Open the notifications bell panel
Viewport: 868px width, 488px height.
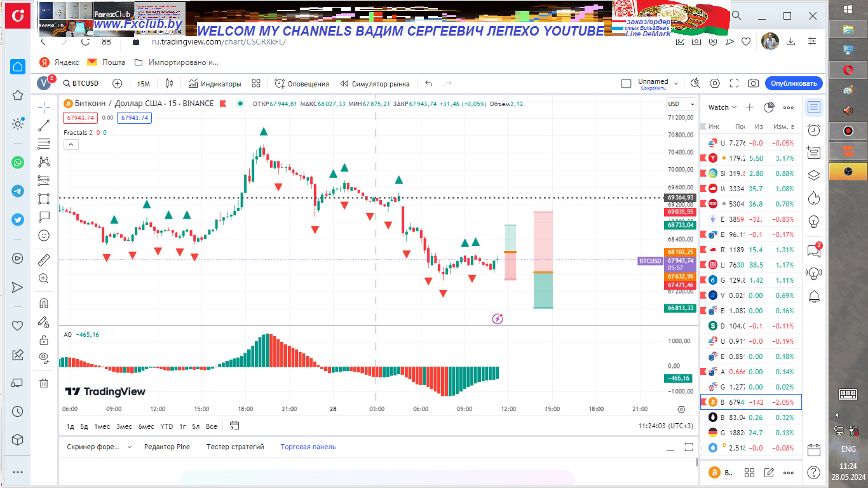(813, 296)
